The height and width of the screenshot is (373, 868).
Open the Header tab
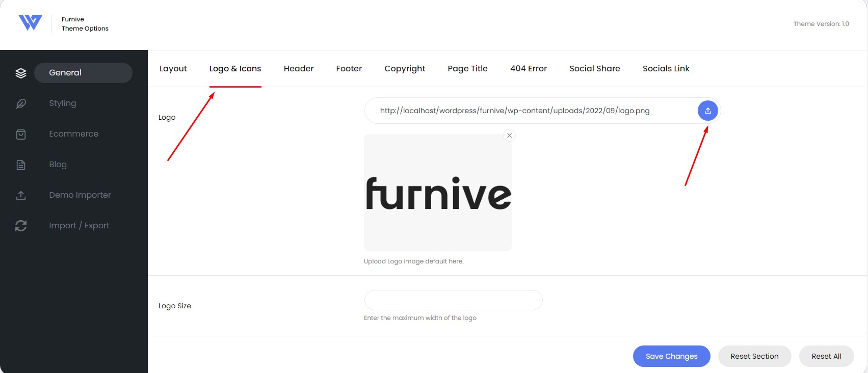coord(299,69)
